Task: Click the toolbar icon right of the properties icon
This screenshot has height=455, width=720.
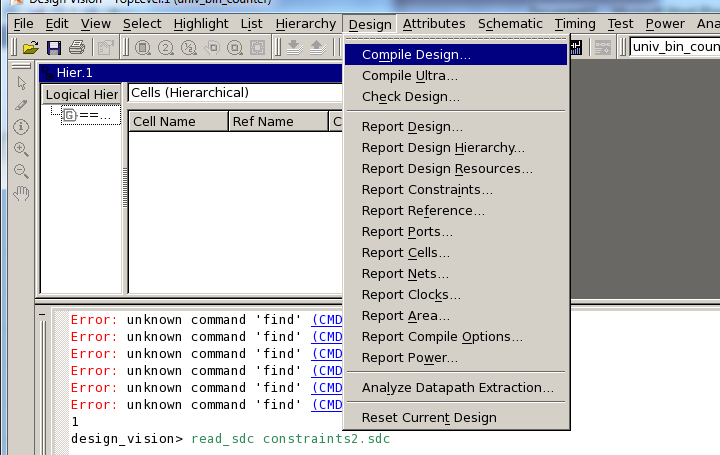Action: (x=143, y=47)
